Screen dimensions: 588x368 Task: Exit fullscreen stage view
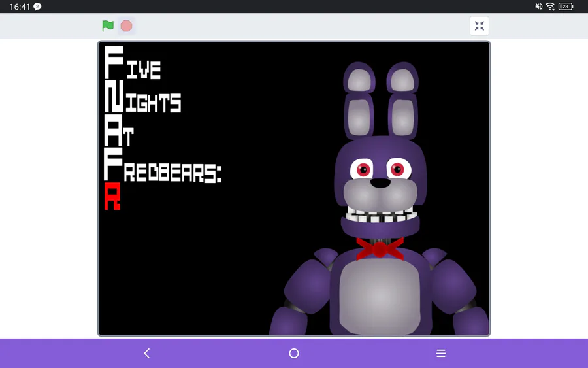tap(480, 26)
